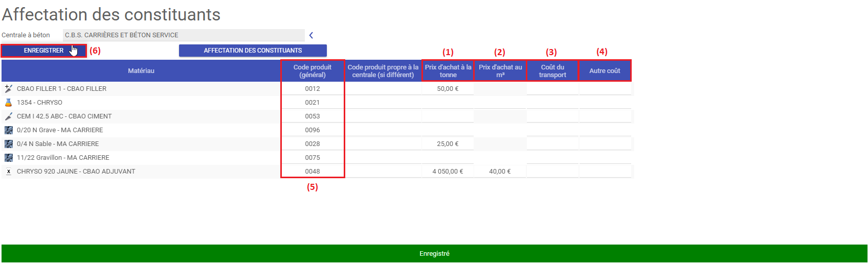This screenshot has height=266, width=868.
Task: Click the flask icon for 1354 - CHRYSO
Action: click(8, 102)
